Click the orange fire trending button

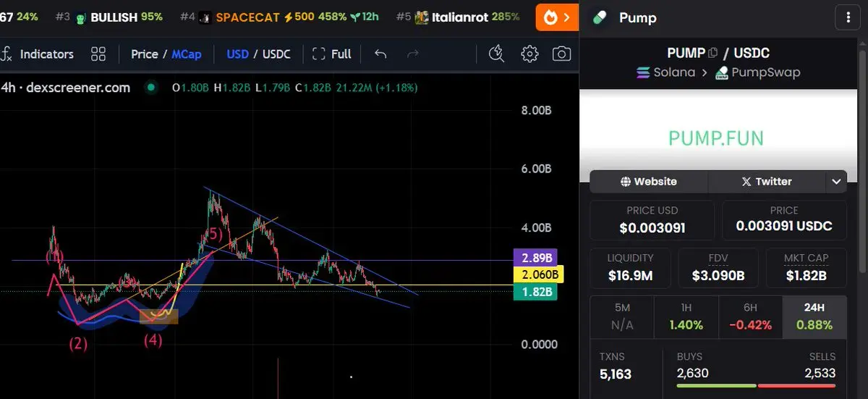click(x=557, y=17)
